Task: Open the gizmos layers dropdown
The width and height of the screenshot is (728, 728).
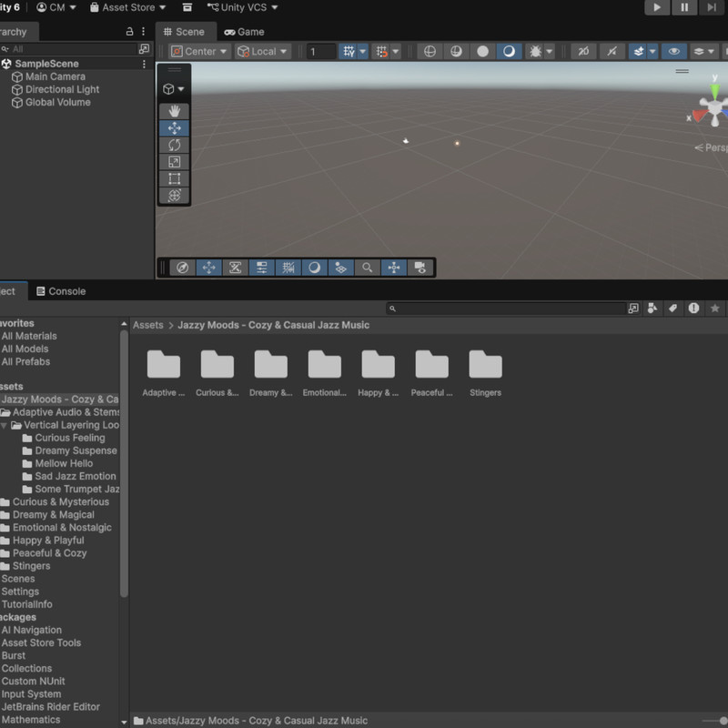Action: (703, 52)
